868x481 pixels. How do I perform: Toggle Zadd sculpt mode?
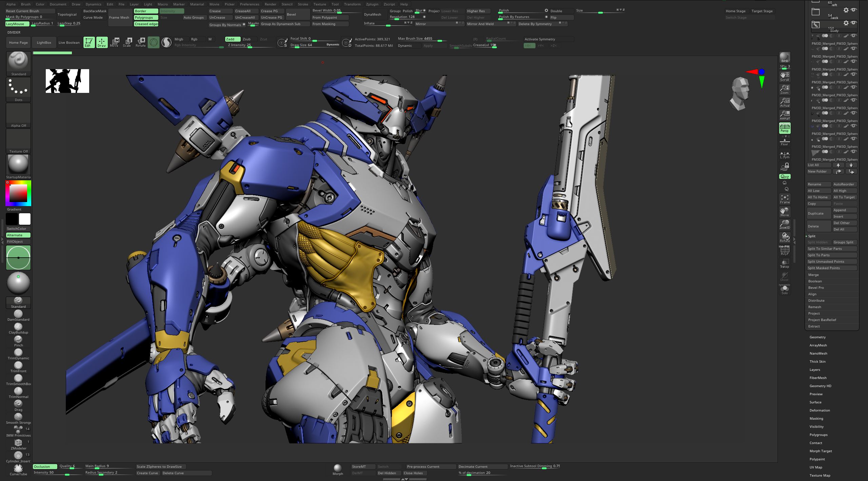233,39
